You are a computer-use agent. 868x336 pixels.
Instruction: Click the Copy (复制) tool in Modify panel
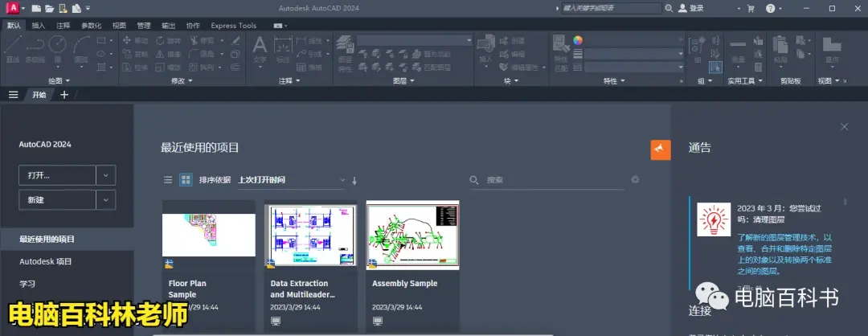coord(134,54)
